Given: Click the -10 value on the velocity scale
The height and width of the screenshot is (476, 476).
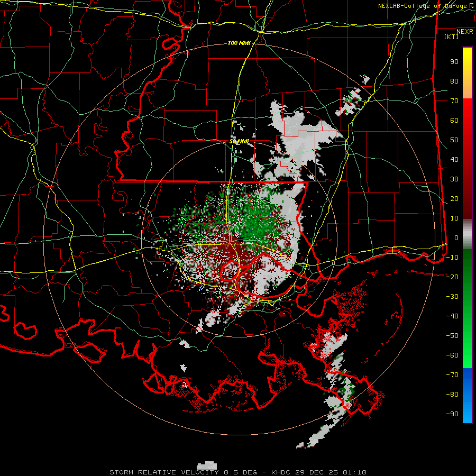Looking at the screenshot, I should pos(452,258).
